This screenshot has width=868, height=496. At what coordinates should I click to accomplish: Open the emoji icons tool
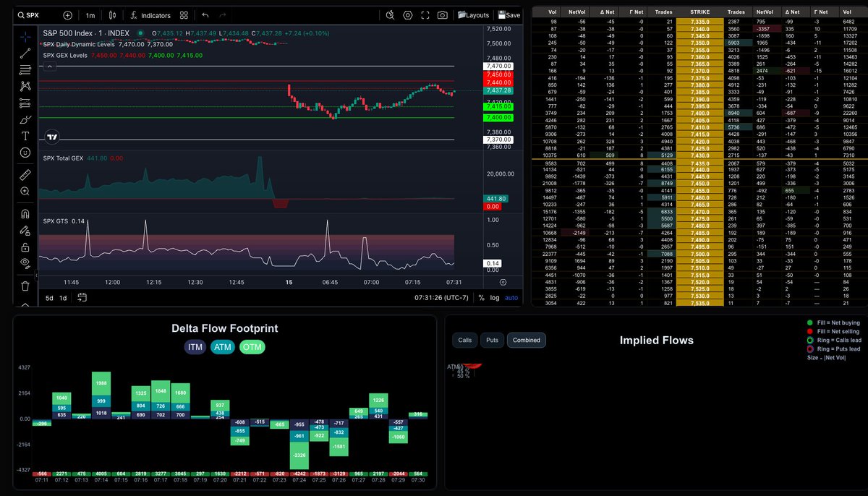[x=25, y=153]
